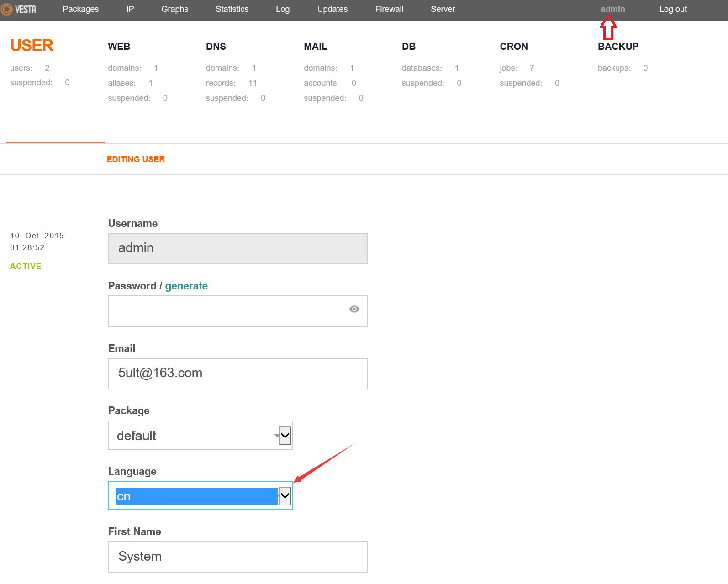
Task: Go to the IP menu item
Action: pos(130,9)
